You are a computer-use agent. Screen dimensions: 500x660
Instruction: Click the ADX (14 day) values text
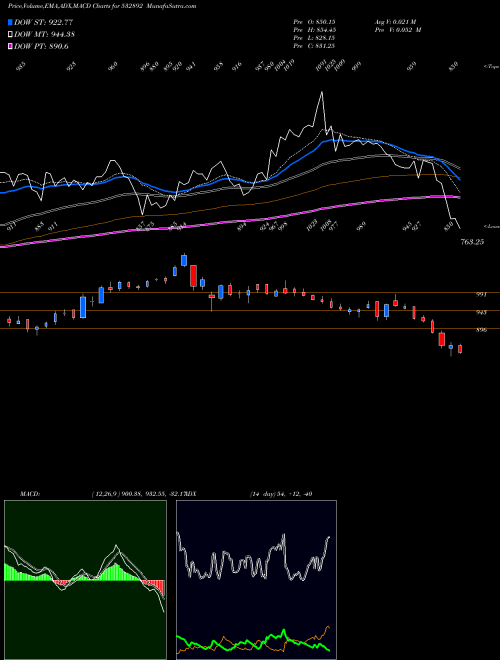[281, 494]
